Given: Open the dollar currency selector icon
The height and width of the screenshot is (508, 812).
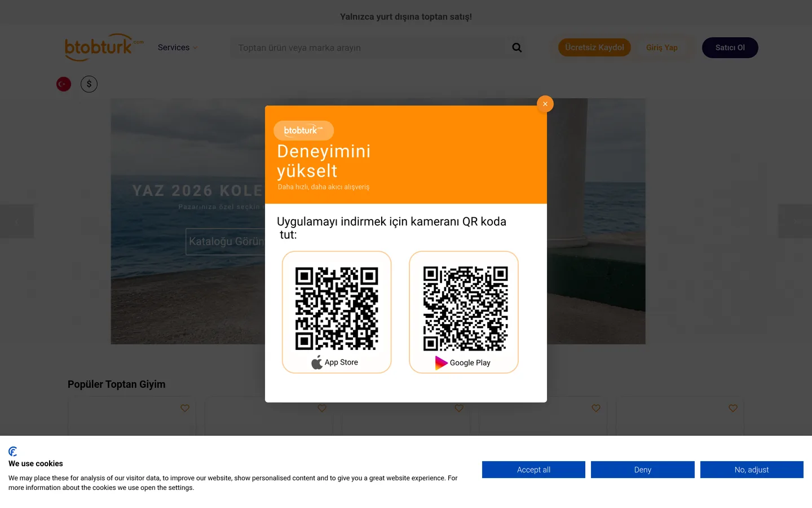Looking at the screenshot, I should point(89,84).
